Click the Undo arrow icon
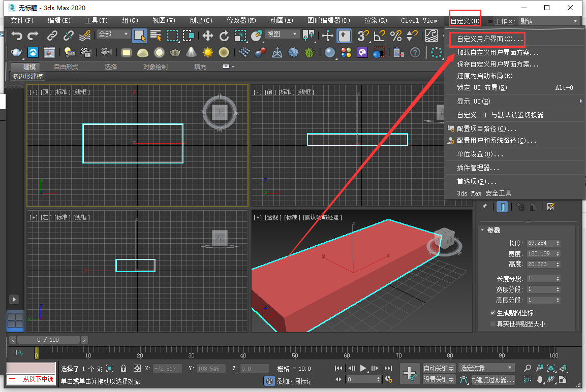The image size is (586, 392). tap(17, 36)
